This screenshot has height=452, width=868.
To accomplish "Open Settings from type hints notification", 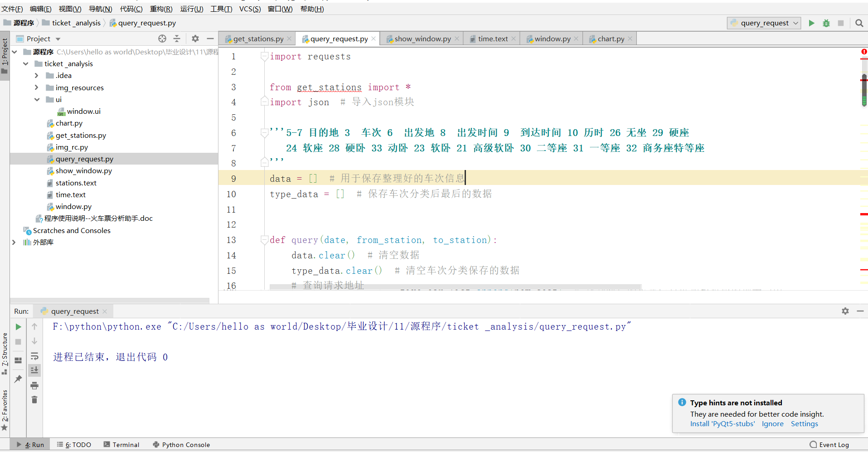I will [x=804, y=423].
